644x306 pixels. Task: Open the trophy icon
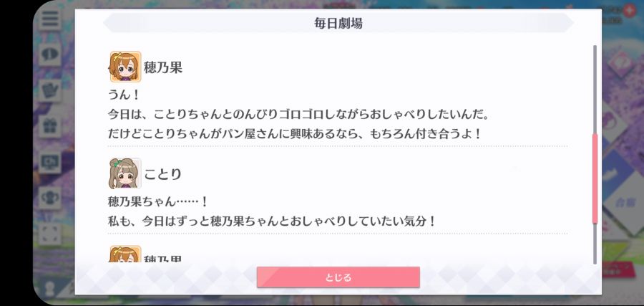point(50,198)
